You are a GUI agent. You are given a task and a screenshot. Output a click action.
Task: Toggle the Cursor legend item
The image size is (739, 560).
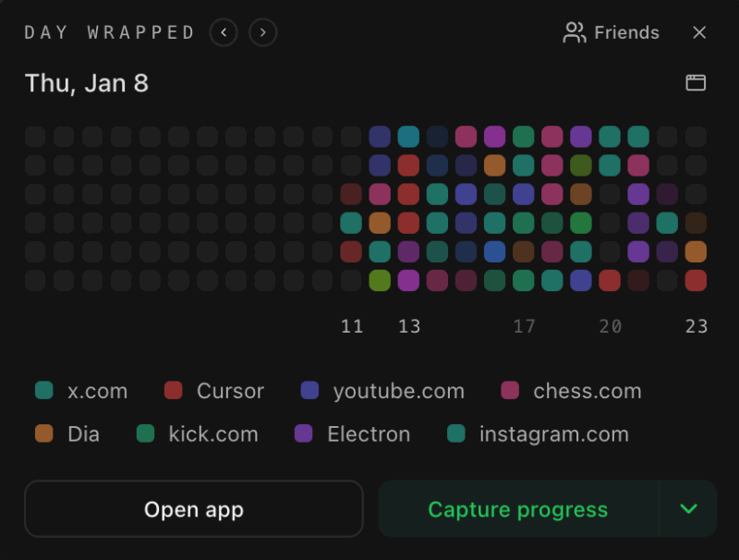(x=214, y=391)
